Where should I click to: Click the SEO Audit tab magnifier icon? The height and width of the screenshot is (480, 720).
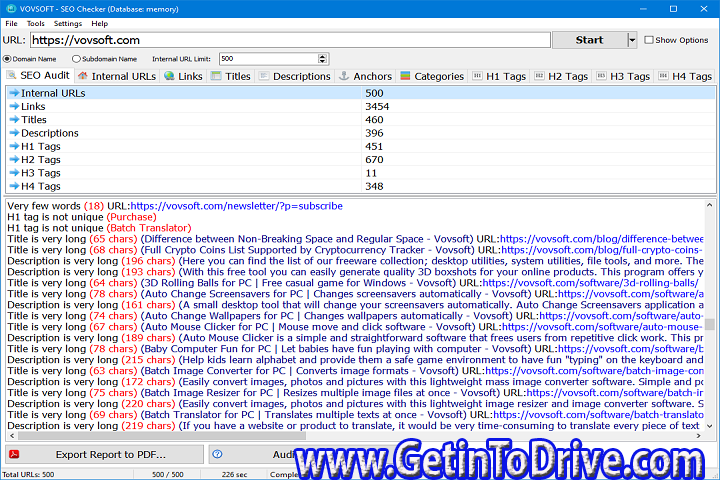click(11, 75)
